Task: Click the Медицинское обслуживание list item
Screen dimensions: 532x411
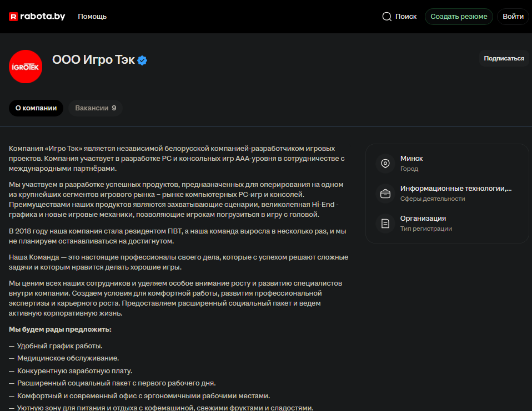Action: point(68,358)
